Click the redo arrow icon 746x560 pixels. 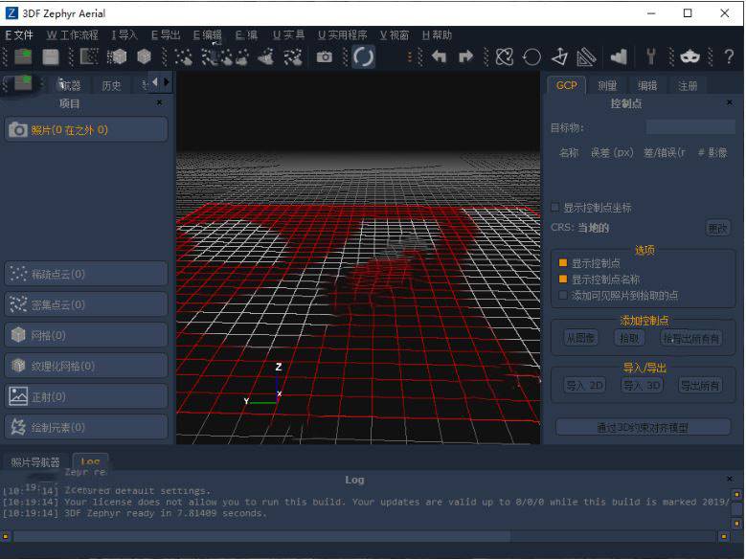pyautogui.click(x=465, y=56)
